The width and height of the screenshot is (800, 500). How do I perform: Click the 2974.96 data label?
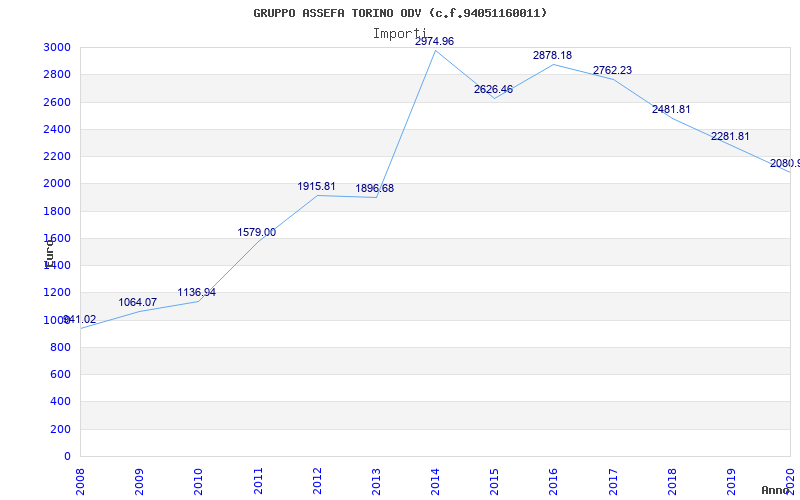[434, 42]
